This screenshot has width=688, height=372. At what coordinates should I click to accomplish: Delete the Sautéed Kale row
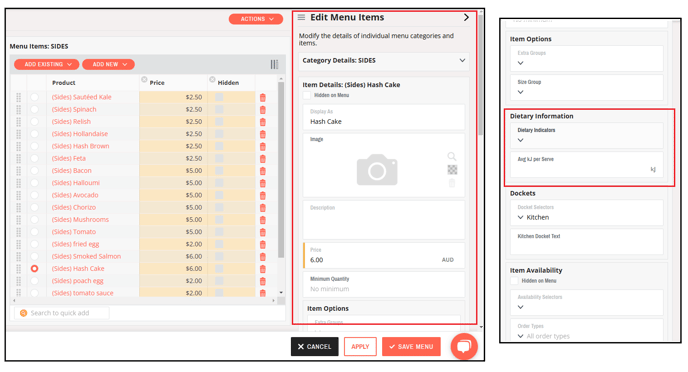[x=262, y=97]
